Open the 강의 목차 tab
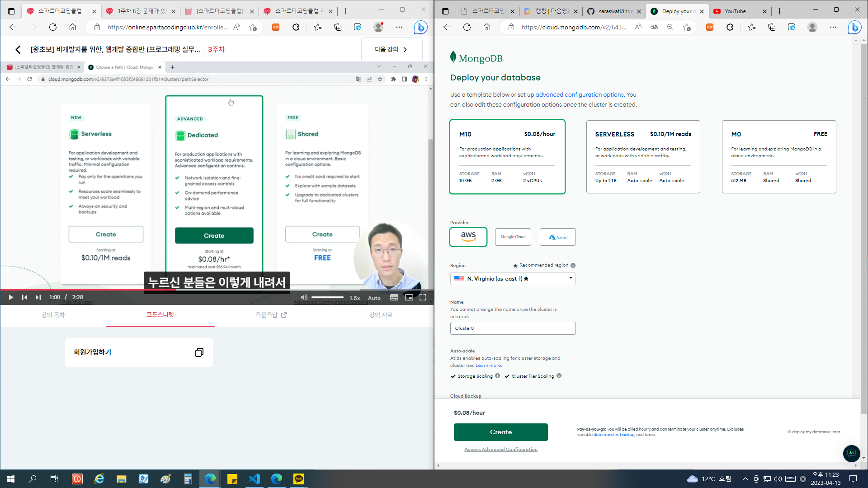This screenshot has height=488, width=868. coord(53,315)
